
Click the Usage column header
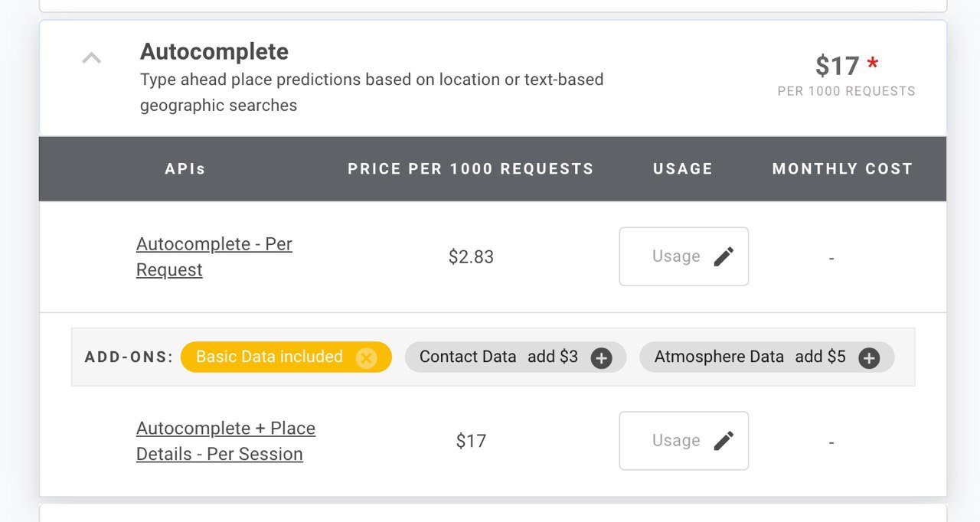(683, 169)
